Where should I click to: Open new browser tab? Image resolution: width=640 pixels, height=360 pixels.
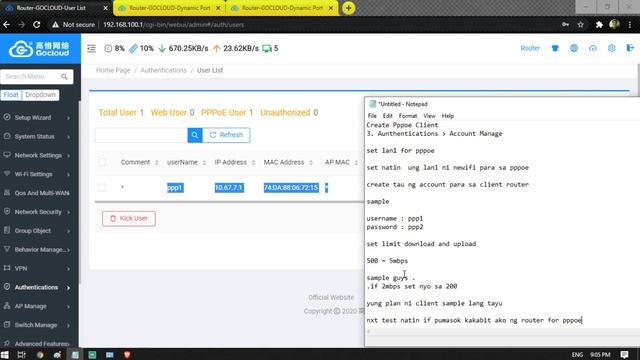[348, 8]
